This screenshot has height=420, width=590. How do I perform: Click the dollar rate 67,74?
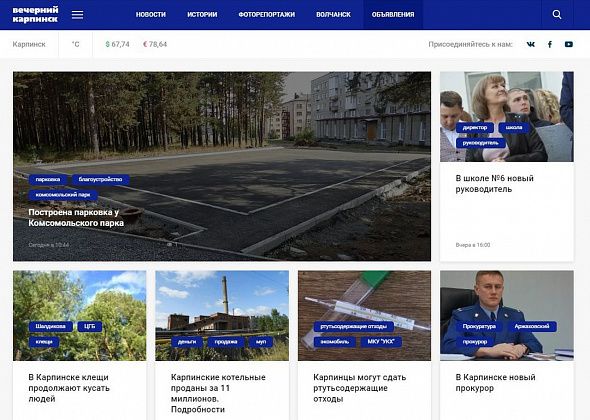pyautogui.click(x=117, y=44)
